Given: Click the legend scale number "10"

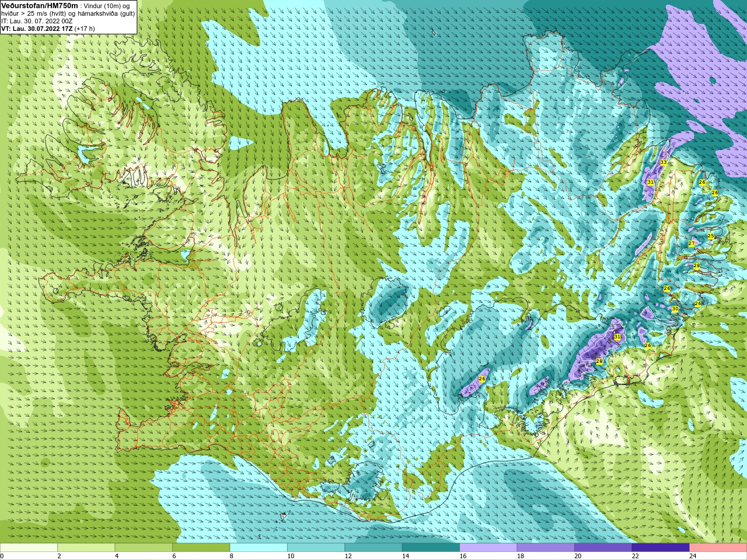Looking at the screenshot, I should point(291,556).
